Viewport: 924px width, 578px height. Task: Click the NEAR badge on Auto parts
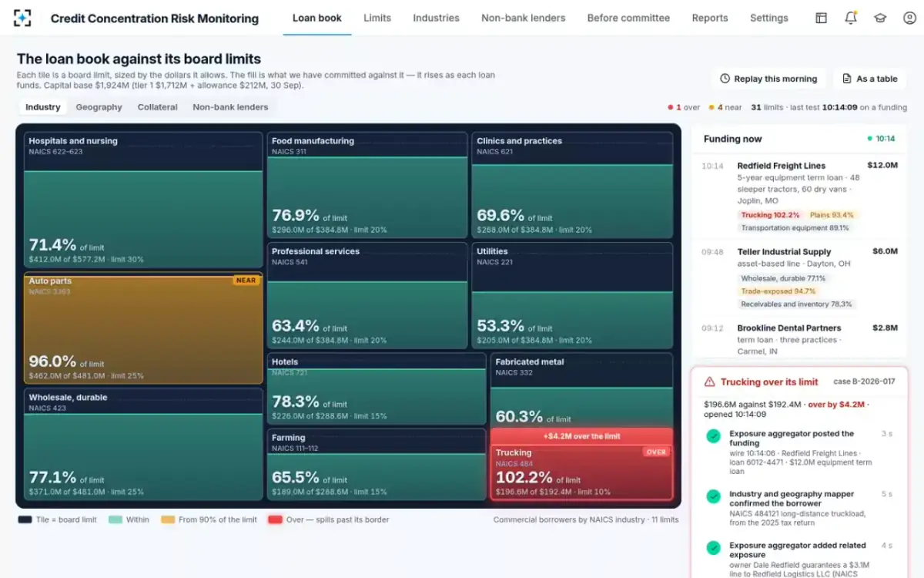[246, 281]
